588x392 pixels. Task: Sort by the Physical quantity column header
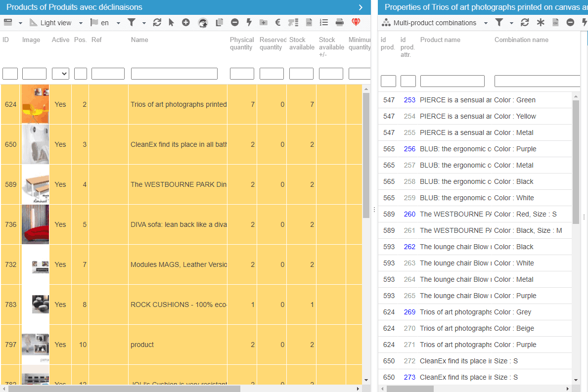tap(241, 44)
